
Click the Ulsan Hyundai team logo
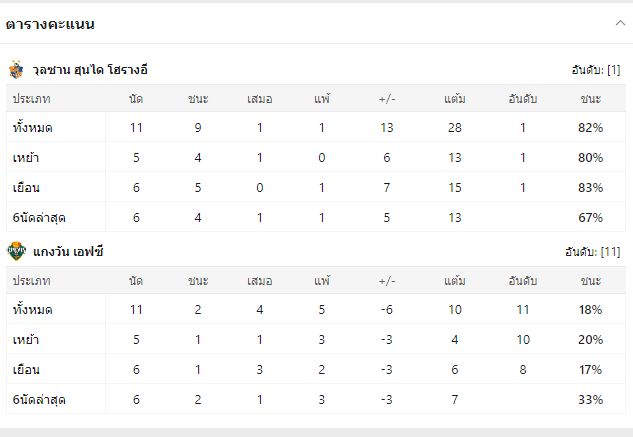click(x=16, y=70)
